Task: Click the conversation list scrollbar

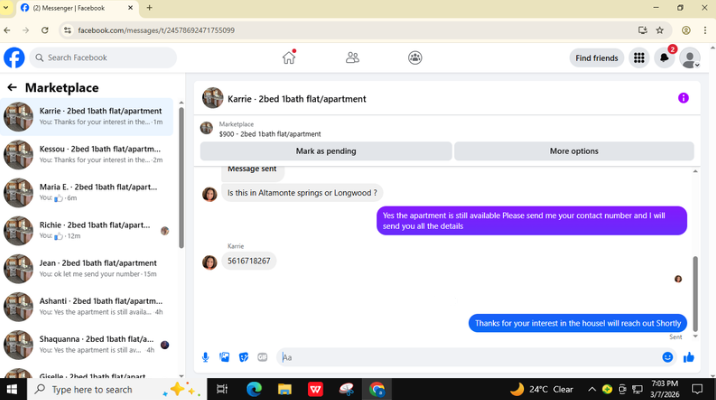Action: coord(181,178)
